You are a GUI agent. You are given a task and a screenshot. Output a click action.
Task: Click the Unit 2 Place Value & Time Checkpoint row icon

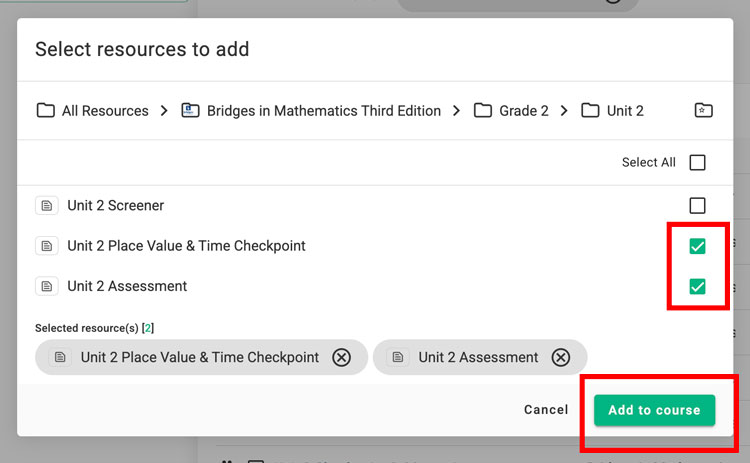coord(46,246)
